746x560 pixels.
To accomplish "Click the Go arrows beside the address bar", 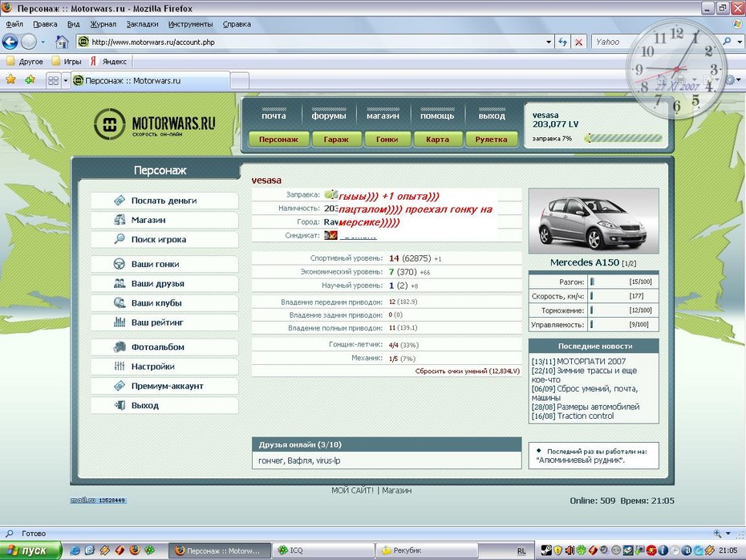I will pos(563,42).
